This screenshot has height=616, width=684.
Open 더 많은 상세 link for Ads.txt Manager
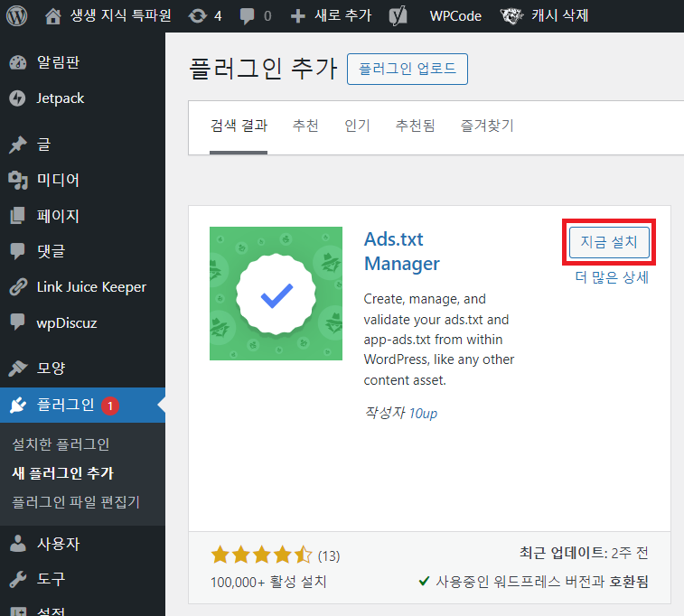point(612,277)
